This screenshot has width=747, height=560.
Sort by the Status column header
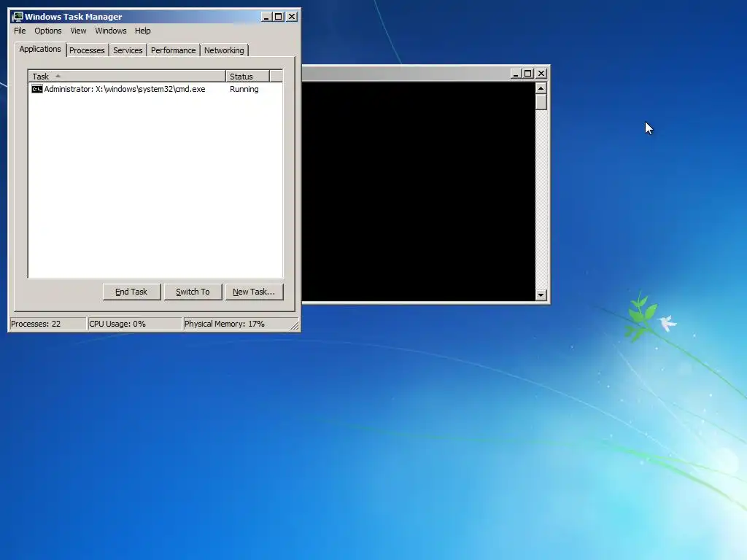pos(247,76)
